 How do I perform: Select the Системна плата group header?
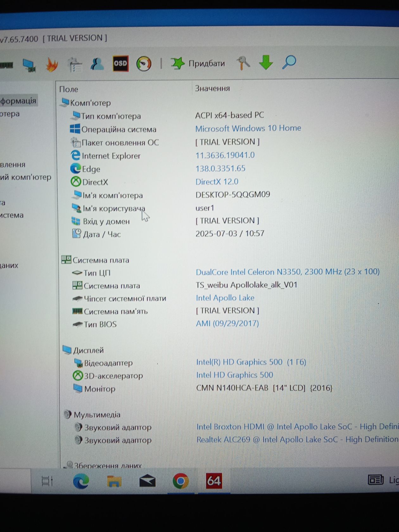pos(95,260)
